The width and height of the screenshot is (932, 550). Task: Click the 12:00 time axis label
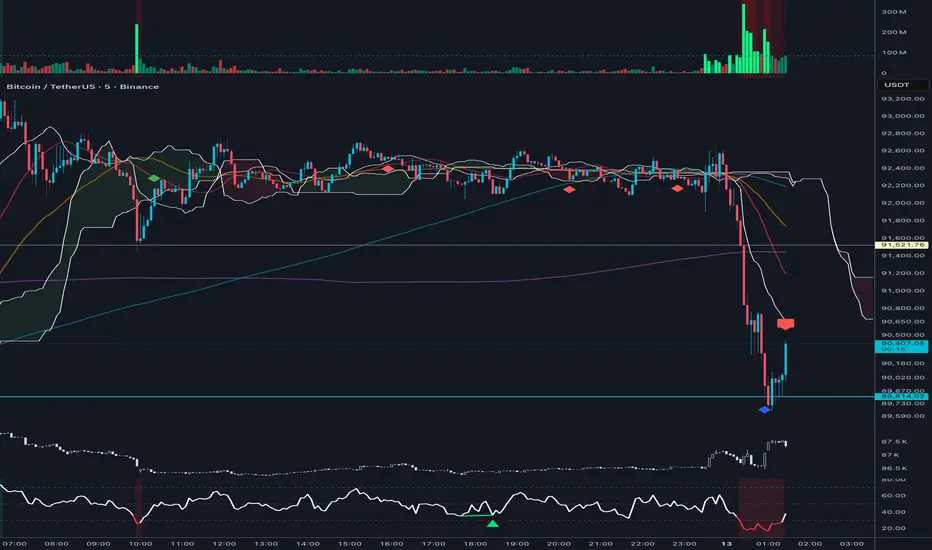coord(224,543)
